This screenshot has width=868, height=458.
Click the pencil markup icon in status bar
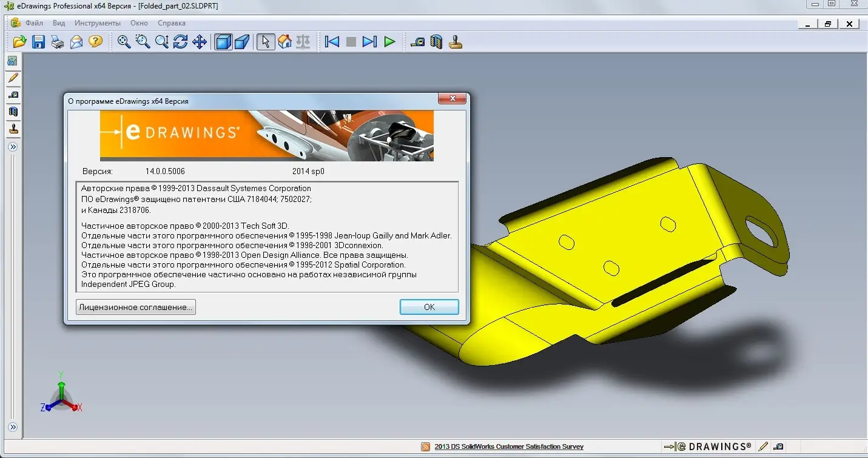(764, 446)
